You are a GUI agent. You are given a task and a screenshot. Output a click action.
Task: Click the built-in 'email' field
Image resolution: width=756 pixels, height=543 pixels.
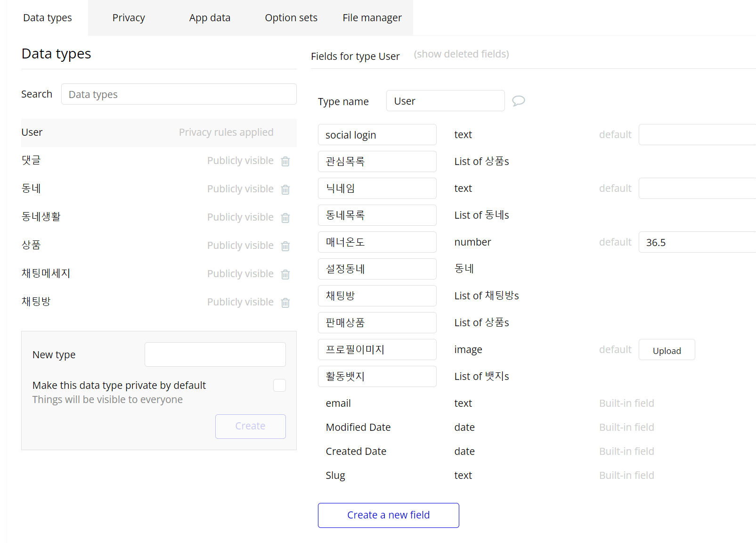click(338, 403)
